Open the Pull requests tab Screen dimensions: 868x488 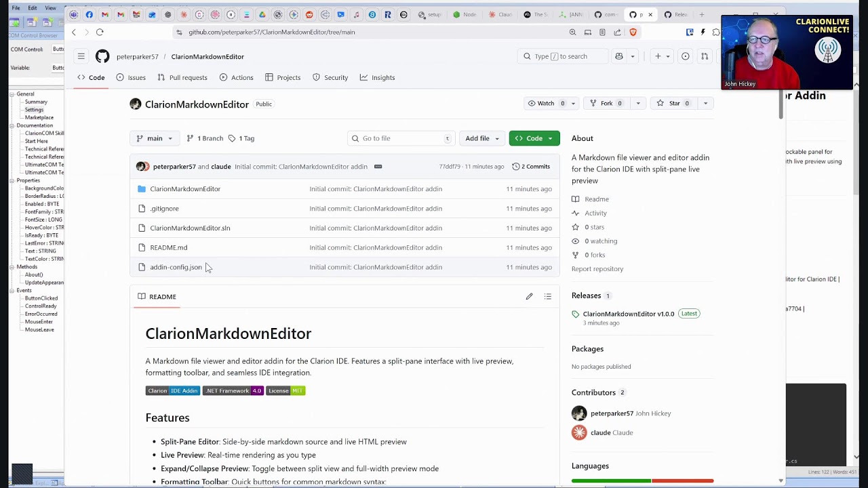tap(182, 77)
